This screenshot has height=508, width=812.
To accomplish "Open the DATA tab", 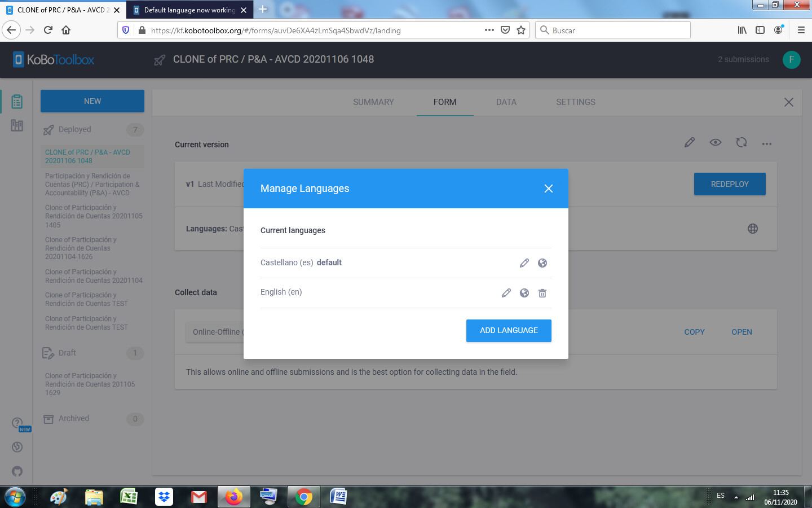I will point(506,102).
